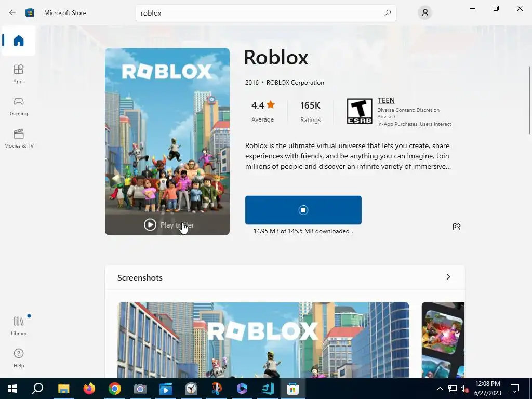Click the Roblox poster artwork
The width and height of the screenshot is (532, 399).
click(167, 141)
